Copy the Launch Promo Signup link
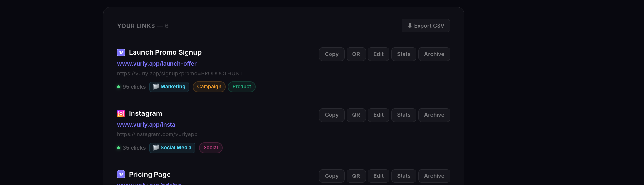644x185 pixels. click(x=331, y=54)
